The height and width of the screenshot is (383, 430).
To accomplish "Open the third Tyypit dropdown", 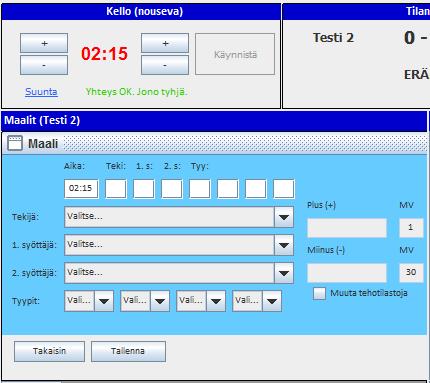I will click(201, 301).
